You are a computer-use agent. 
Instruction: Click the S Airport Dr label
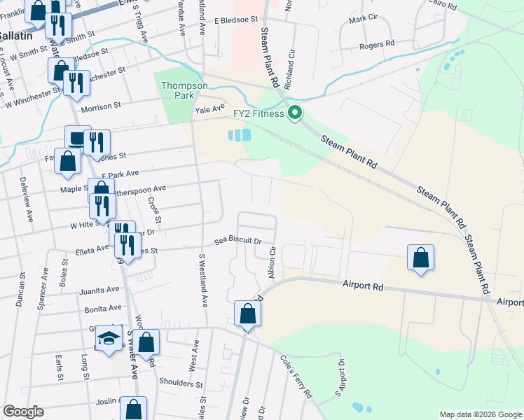click(x=340, y=377)
